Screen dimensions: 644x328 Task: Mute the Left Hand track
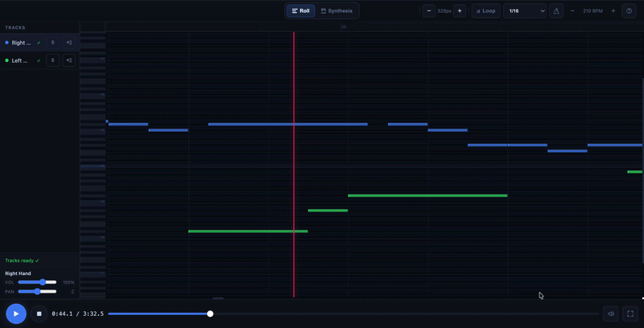[69, 60]
